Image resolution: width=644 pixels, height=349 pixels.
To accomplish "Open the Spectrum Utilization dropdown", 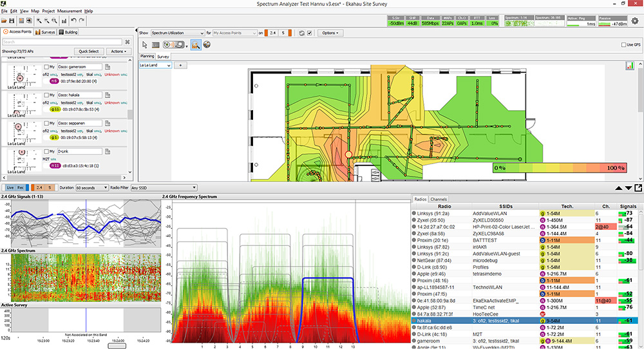I will click(178, 33).
